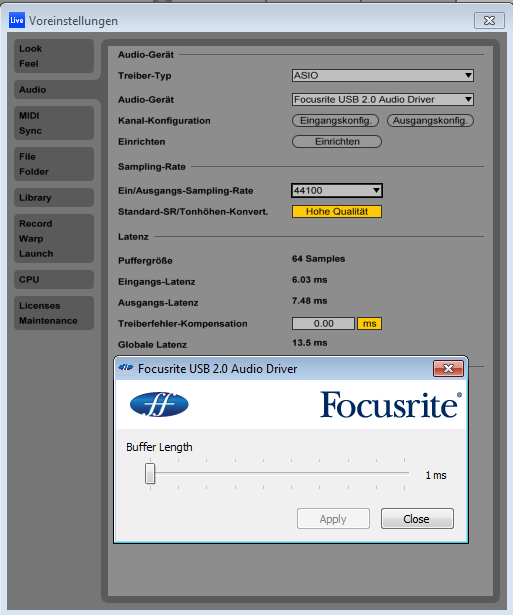The image size is (513, 615).
Task: Click the blue oval ff Focusrite logo
Action: pyautogui.click(x=159, y=404)
